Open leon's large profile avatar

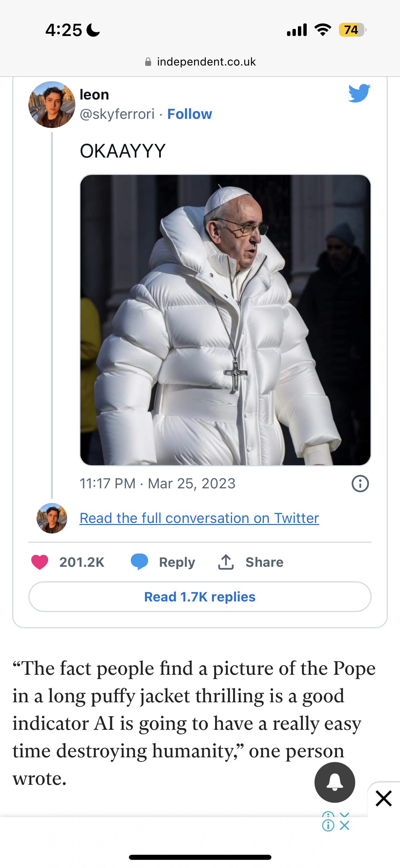(52, 105)
